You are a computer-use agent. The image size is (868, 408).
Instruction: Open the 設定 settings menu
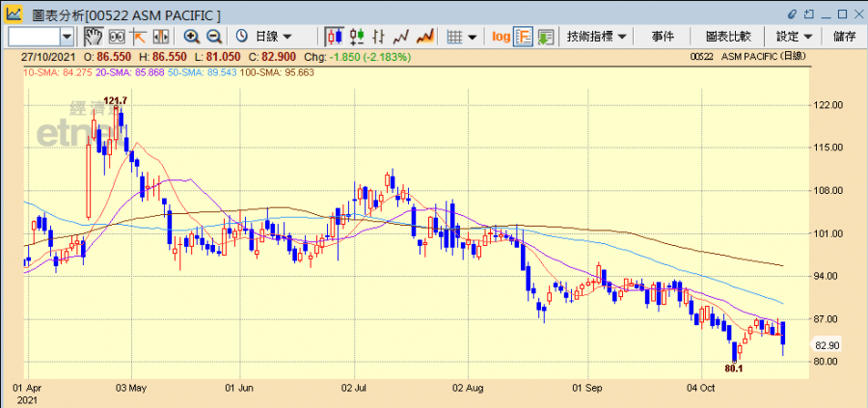793,37
